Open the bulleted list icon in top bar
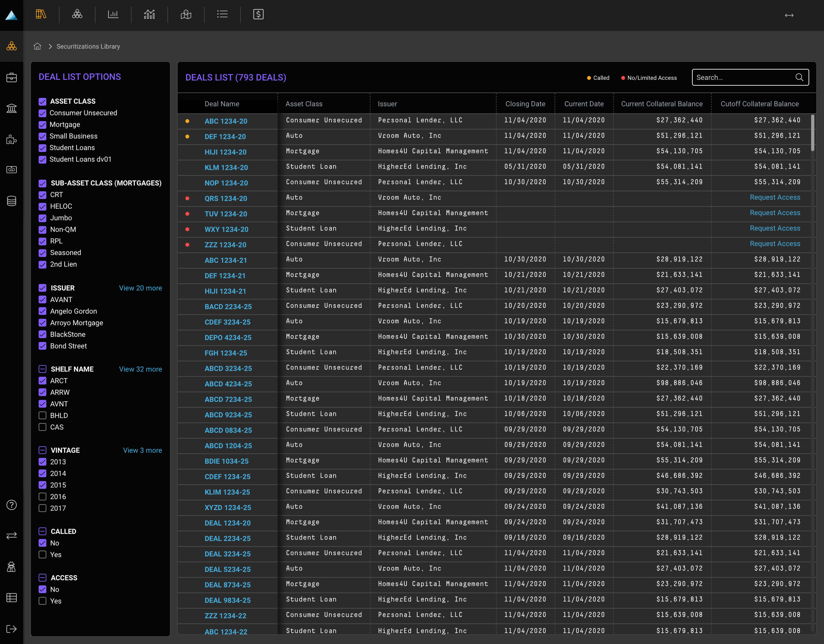The image size is (824, 644). pos(222,14)
